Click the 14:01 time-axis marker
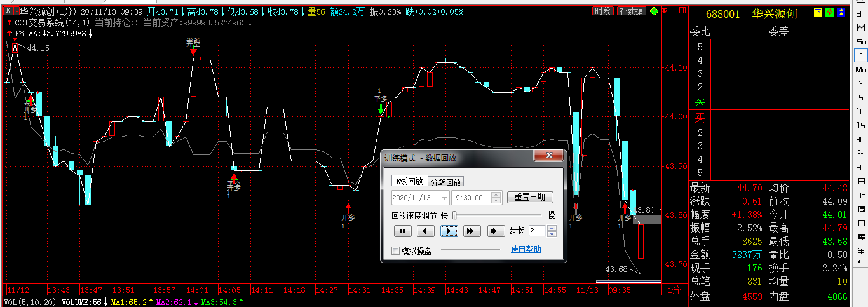This screenshot has height=307, width=868. [198, 289]
